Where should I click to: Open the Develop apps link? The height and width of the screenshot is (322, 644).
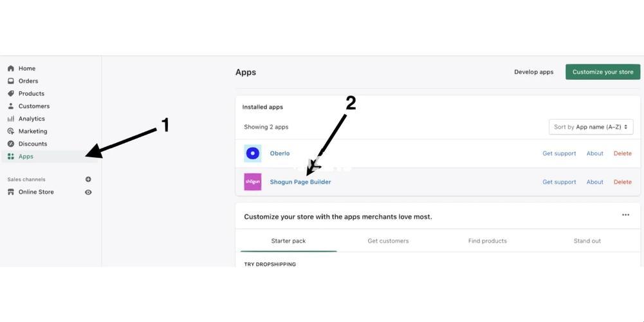(534, 72)
